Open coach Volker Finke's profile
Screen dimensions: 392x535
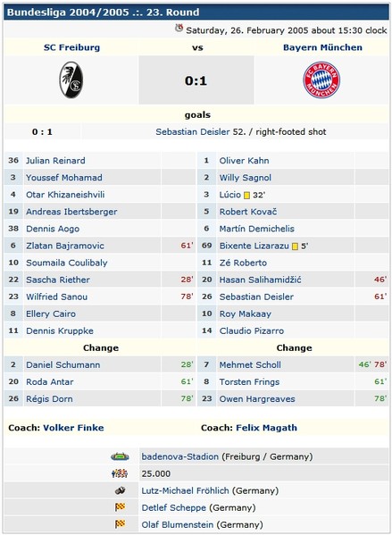pos(73,428)
